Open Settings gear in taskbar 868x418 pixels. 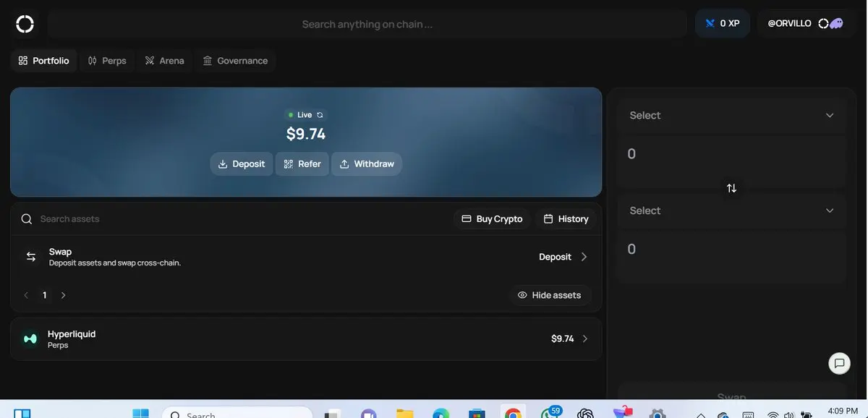(x=658, y=414)
